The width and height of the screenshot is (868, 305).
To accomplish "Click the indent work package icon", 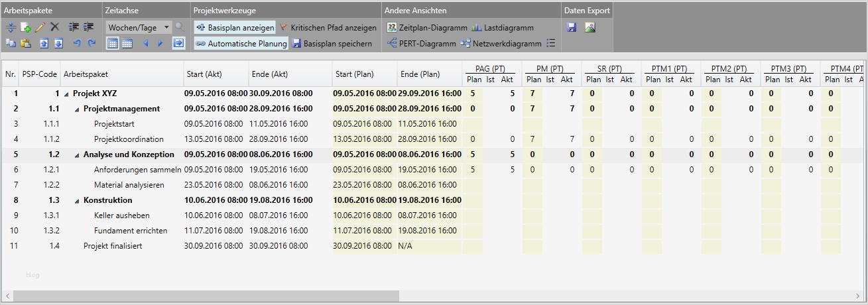I will pos(88,27).
